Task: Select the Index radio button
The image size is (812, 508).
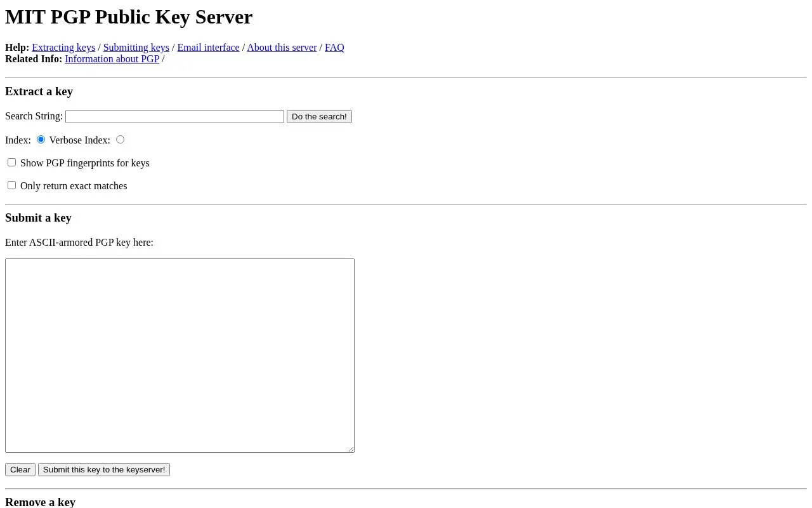Action: pyautogui.click(x=41, y=139)
